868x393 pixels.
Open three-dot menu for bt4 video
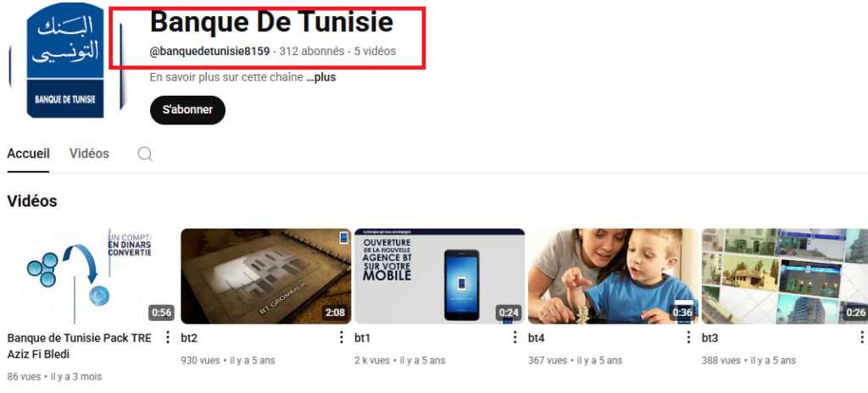pos(688,337)
